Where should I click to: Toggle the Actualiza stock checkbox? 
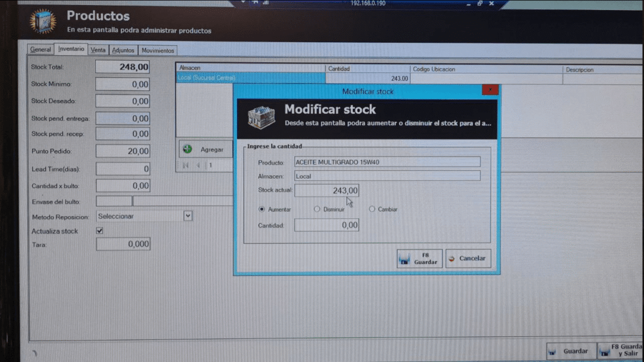[99, 231]
